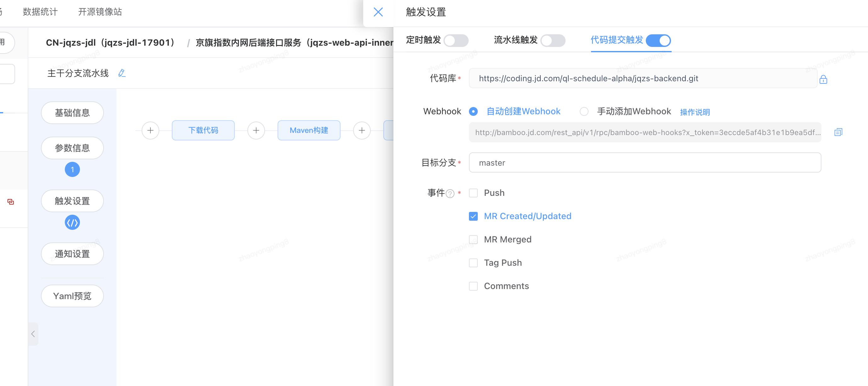Click the pencil icon to rename the pipeline

(122, 73)
